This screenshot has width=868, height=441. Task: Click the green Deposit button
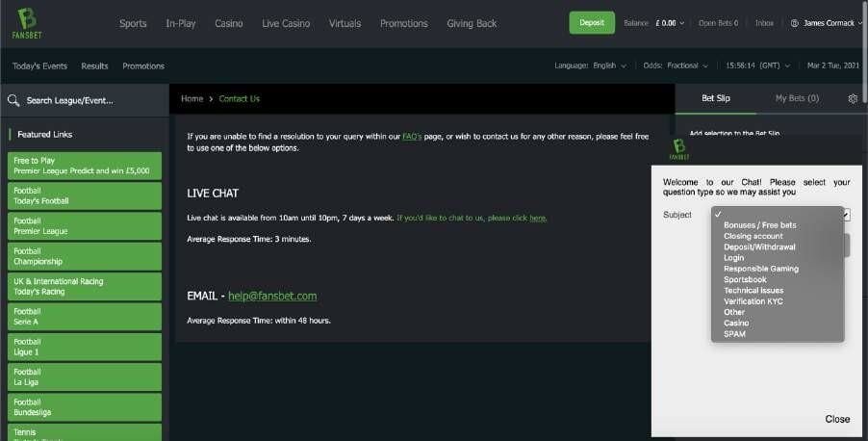(592, 23)
